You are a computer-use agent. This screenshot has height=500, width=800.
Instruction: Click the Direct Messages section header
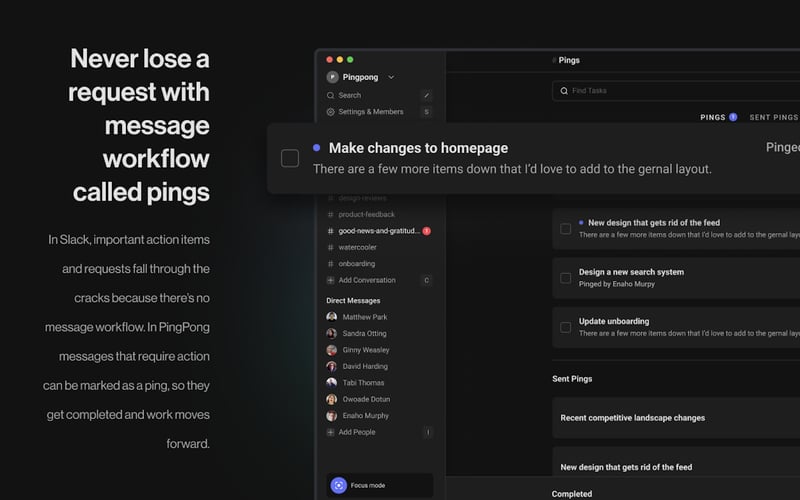point(353,301)
